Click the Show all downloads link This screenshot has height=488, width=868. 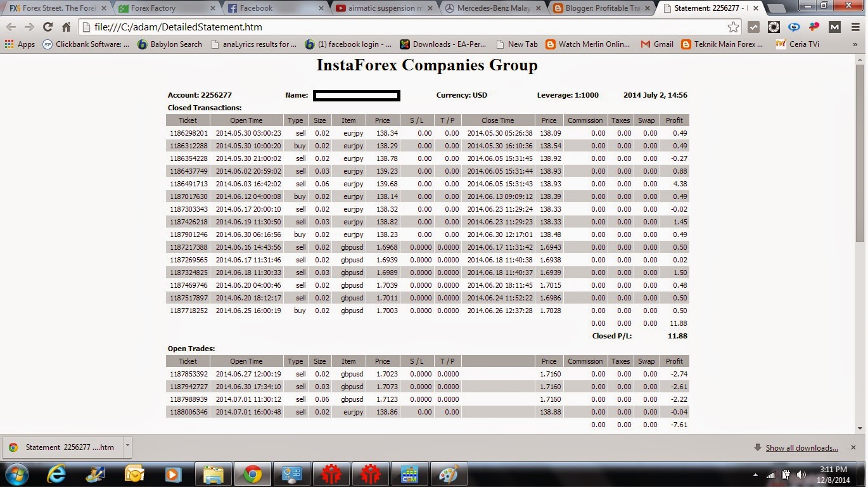(x=801, y=448)
